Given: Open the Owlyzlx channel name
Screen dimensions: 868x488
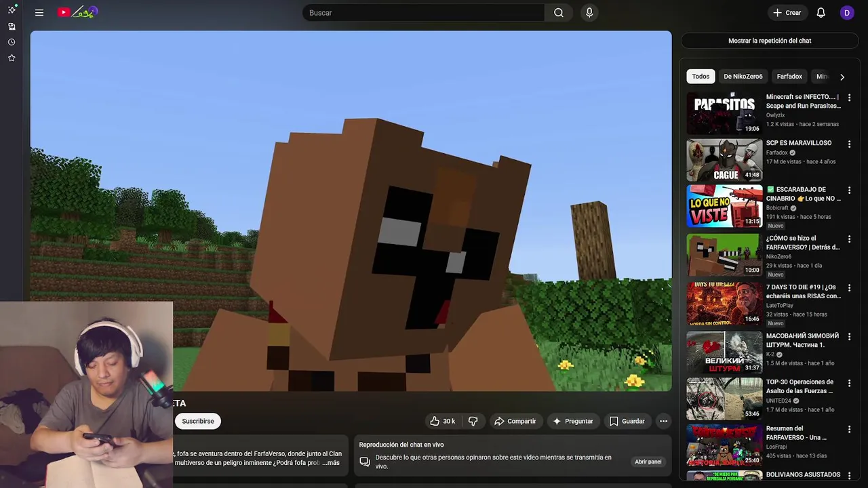Looking at the screenshot, I should tap(775, 115).
